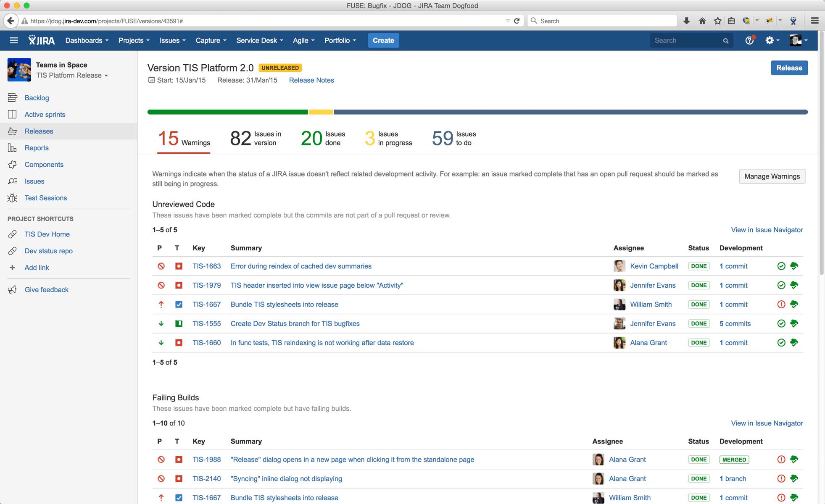
Task: Click the Issues sidebar icon
Action: pyautogui.click(x=13, y=181)
